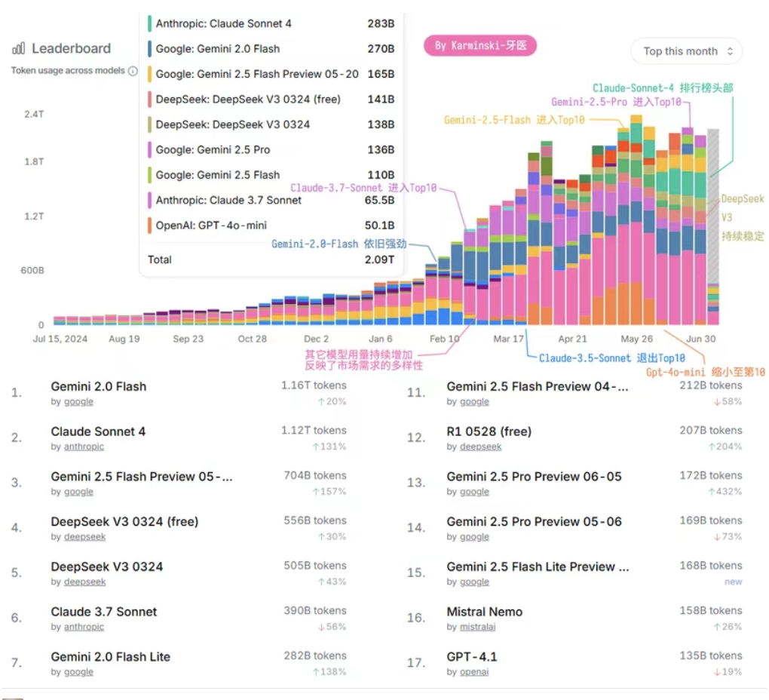769x700 pixels.
Task: Open the Claude 3.7 Sonnet leaderboard entry
Action: [104, 612]
